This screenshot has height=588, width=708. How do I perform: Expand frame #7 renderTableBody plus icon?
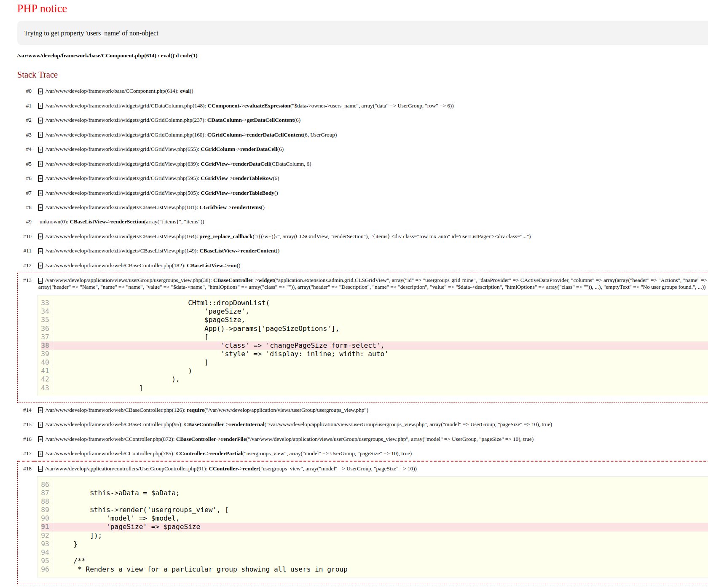40,193
